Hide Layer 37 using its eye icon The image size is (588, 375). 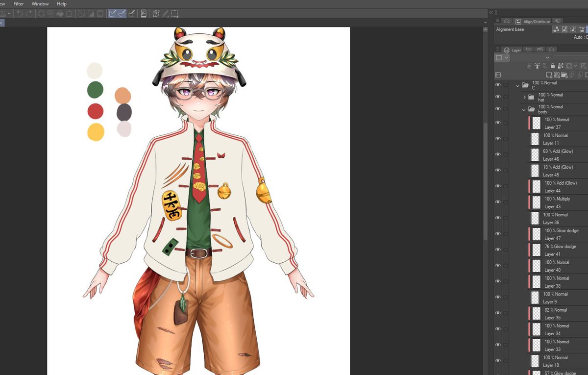498,123
